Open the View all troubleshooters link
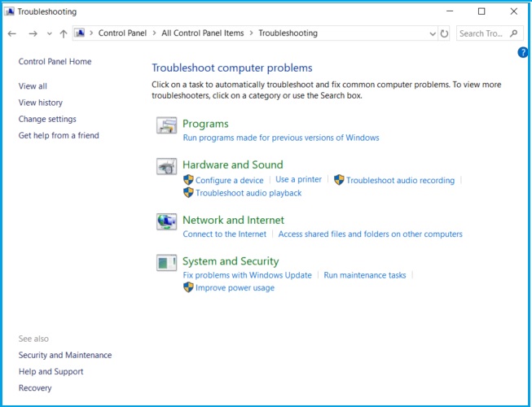The image size is (532, 407). click(x=33, y=86)
